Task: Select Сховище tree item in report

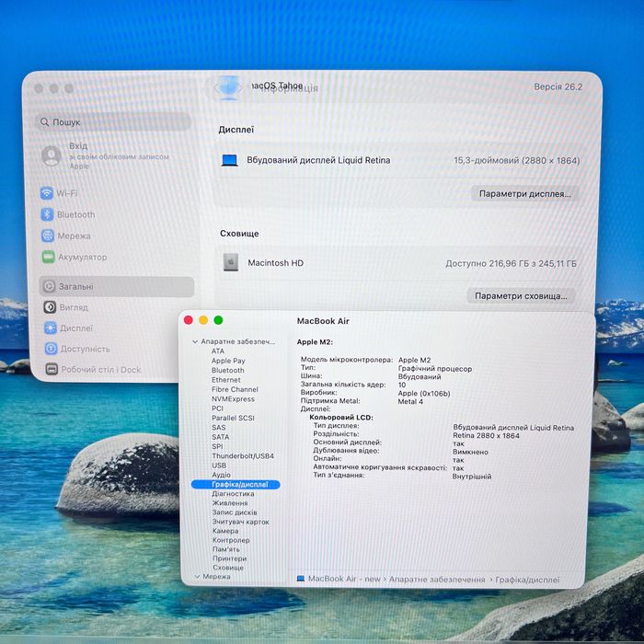Action: 228,568
